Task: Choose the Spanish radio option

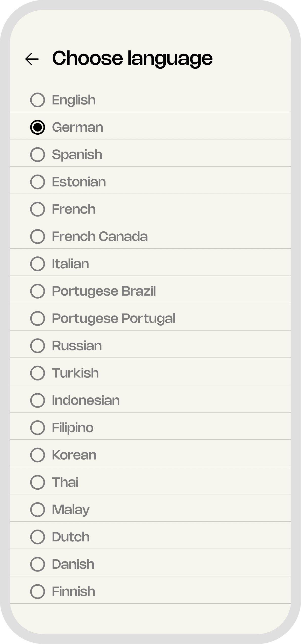Action: click(x=37, y=155)
